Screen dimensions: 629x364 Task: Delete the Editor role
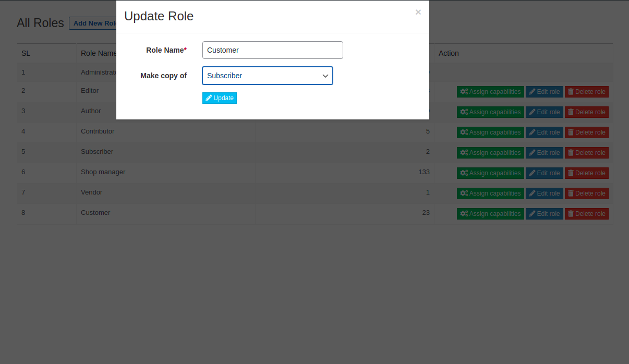[x=587, y=92]
